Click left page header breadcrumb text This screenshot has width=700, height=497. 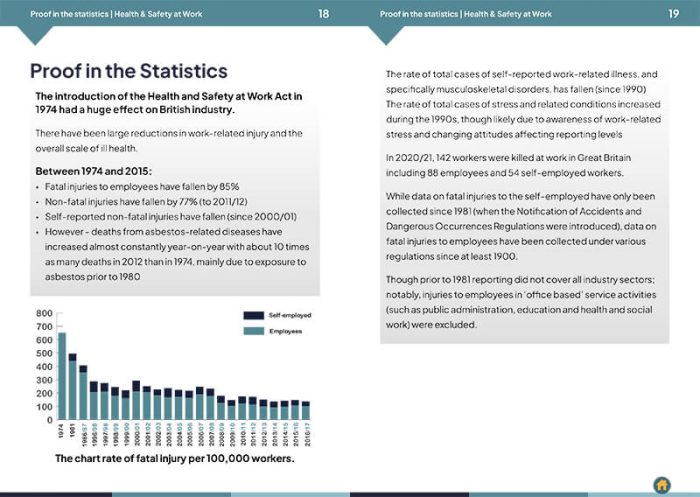click(x=116, y=14)
